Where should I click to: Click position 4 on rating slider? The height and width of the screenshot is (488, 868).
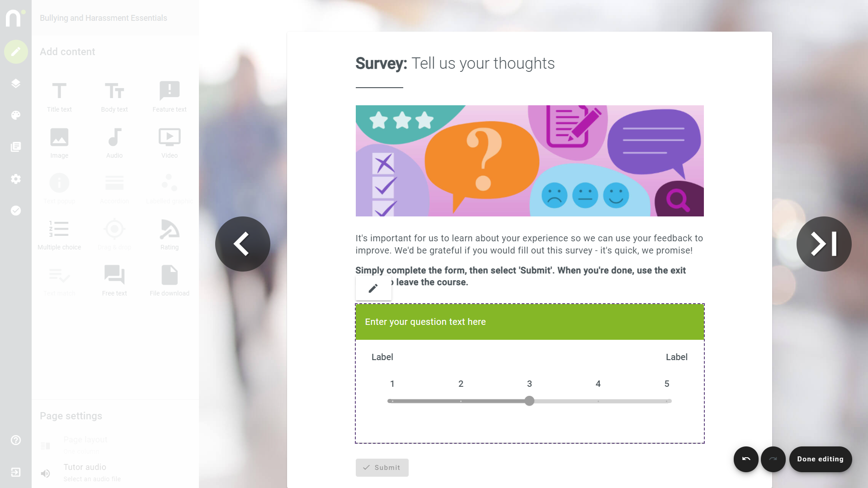tap(598, 401)
